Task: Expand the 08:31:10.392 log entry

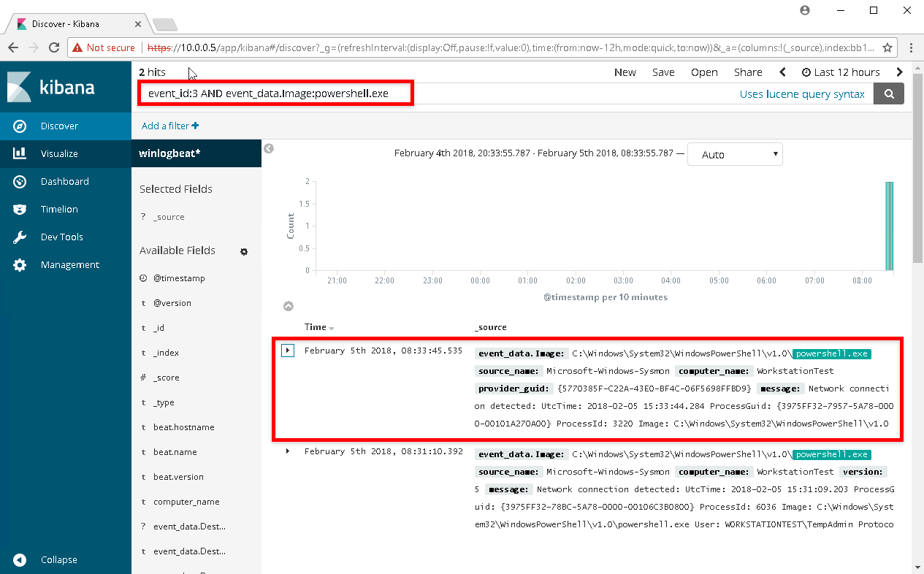Action: tap(288, 451)
